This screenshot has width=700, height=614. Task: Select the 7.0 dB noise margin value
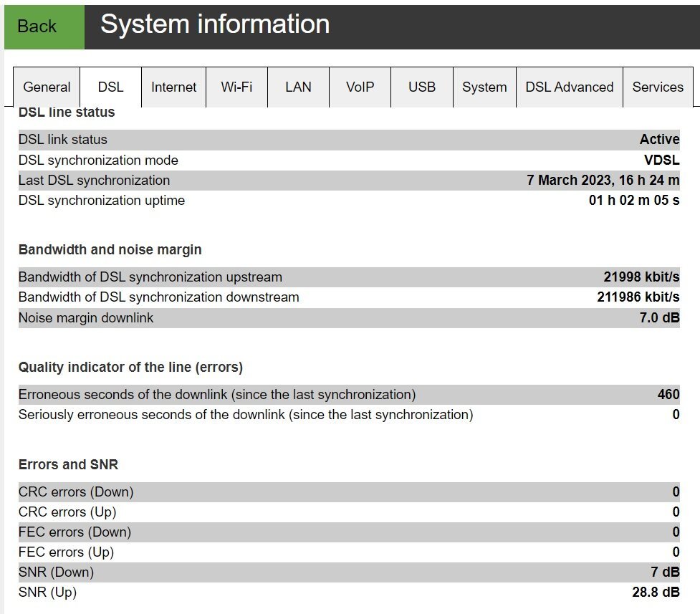click(659, 318)
